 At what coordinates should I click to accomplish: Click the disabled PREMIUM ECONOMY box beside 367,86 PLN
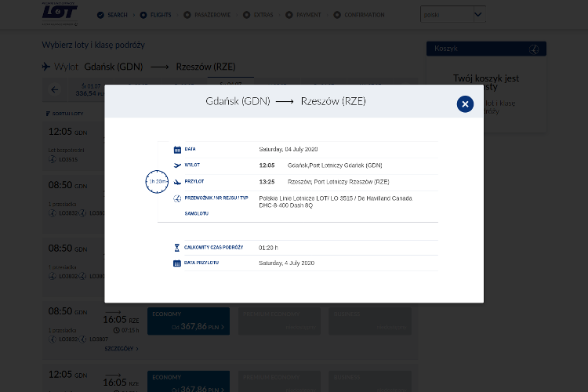279,321
